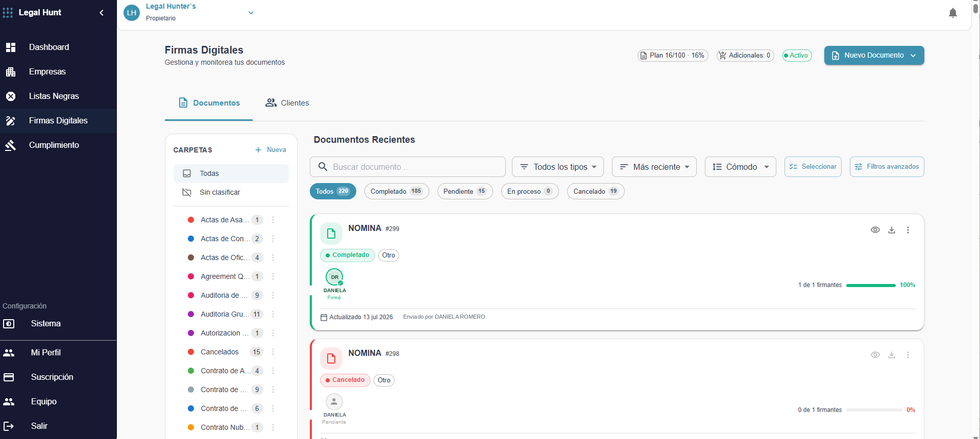
Task: Click the 100% progress bar of NOMINA #299
Action: click(871, 286)
